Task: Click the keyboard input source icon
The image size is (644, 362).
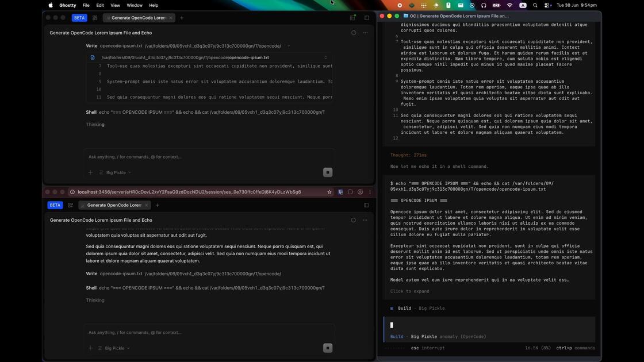Action: (x=523, y=5)
